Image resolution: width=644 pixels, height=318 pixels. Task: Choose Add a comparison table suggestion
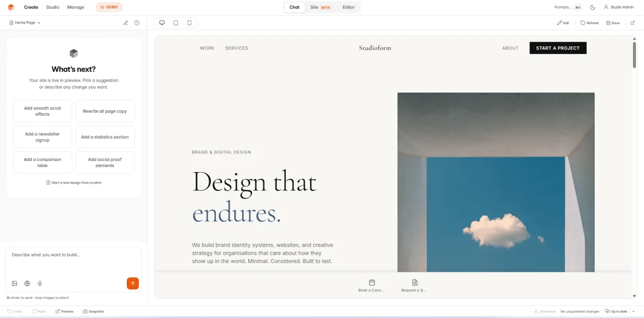coord(43,163)
